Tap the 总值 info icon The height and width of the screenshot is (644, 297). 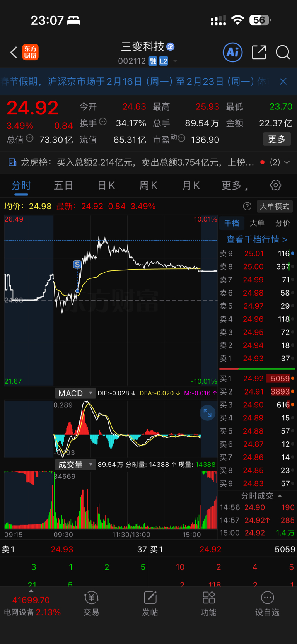point(30,138)
